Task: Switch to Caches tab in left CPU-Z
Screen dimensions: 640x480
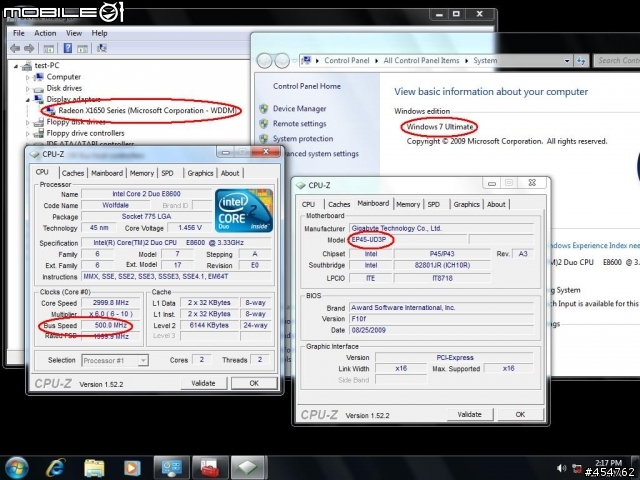Action: [x=73, y=173]
